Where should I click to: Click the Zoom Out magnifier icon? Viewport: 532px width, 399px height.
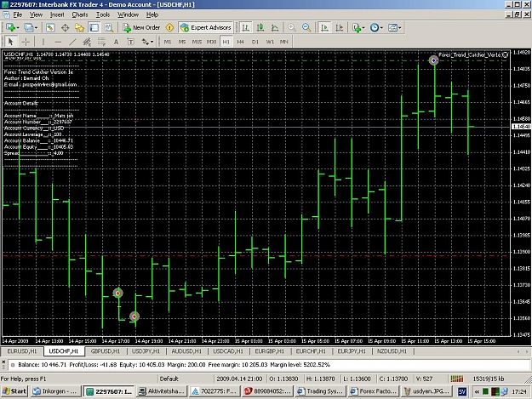(306, 28)
